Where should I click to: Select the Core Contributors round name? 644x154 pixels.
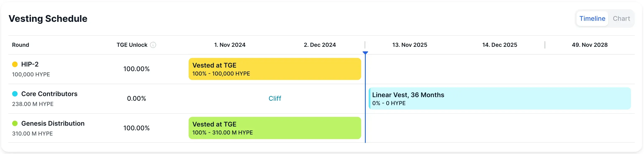point(49,94)
